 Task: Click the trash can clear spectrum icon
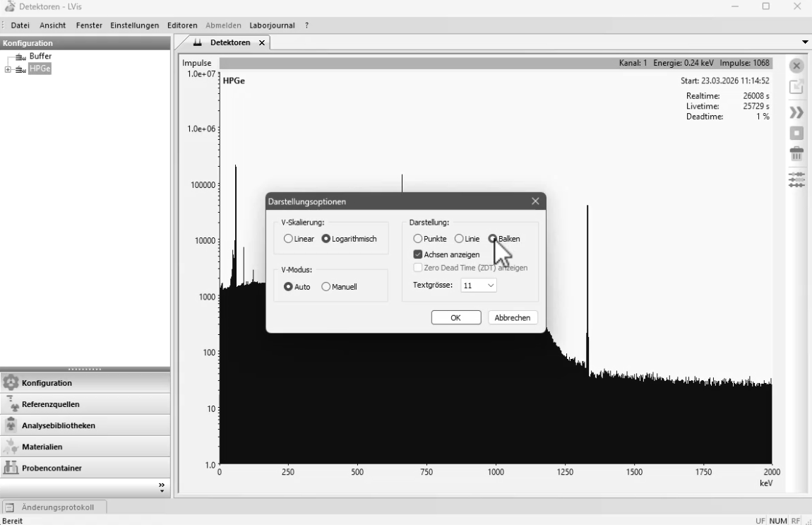pyautogui.click(x=796, y=154)
